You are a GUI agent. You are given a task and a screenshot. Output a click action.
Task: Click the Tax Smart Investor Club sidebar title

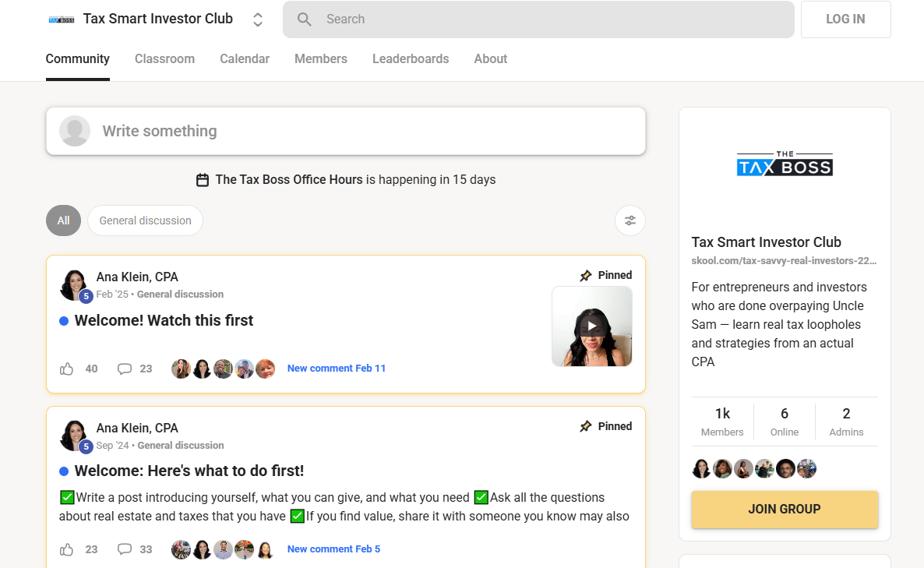tap(766, 242)
